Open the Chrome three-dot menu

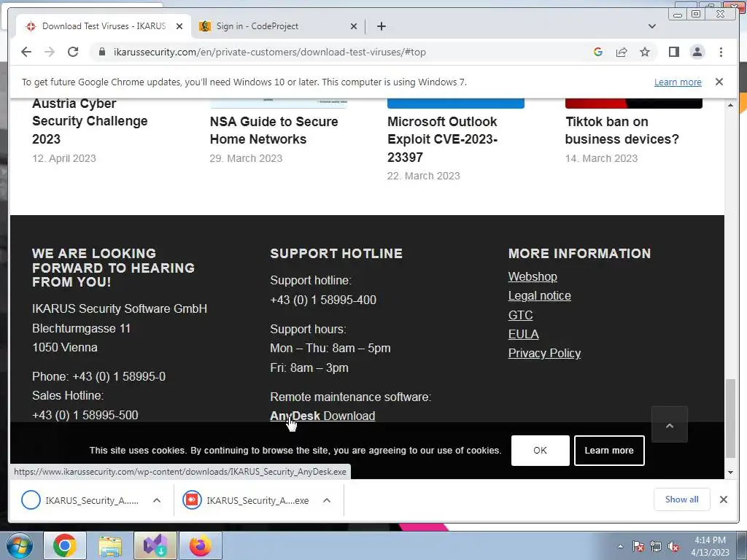click(x=721, y=52)
